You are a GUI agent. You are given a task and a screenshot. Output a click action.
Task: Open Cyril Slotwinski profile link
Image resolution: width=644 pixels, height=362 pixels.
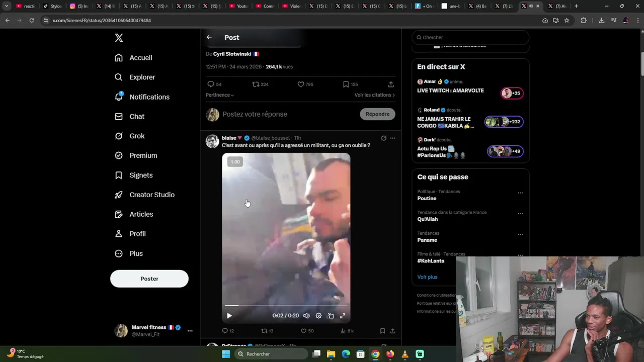click(x=232, y=54)
